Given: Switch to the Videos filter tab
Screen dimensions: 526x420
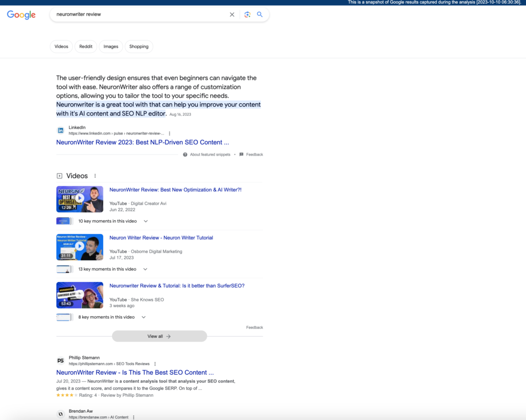Looking at the screenshot, I should [x=62, y=47].
